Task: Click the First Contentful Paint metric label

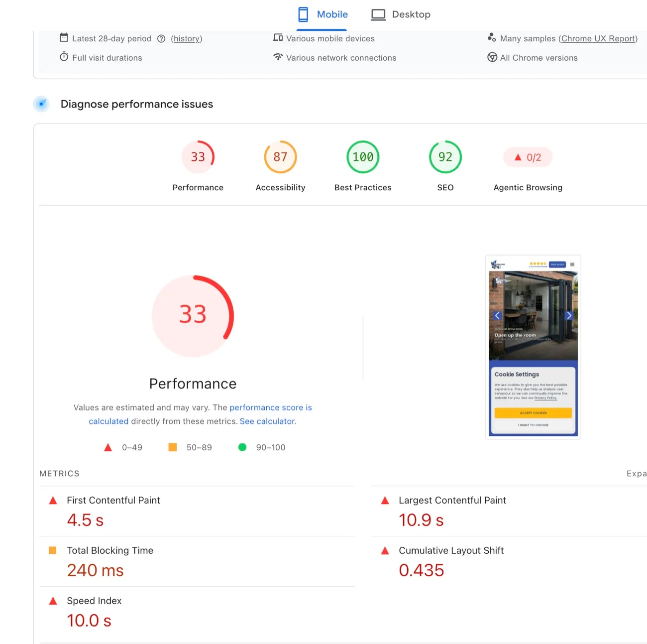Action: point(113,500)
